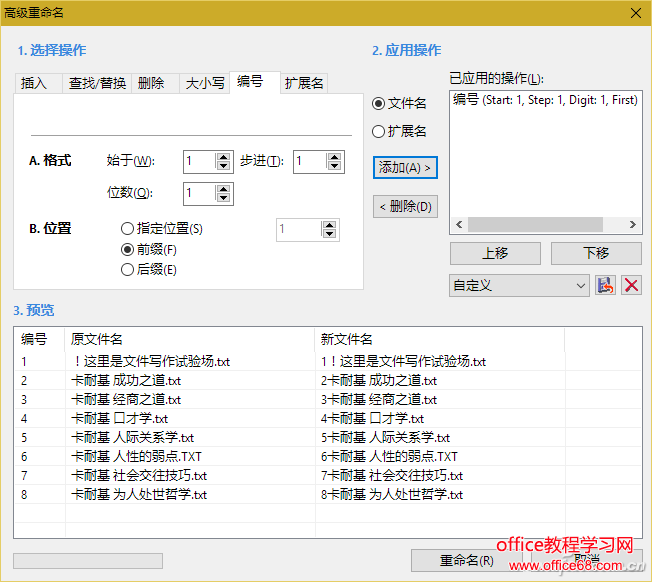Click the red X delete preset icon
652x582 pixels.
coord(631,285)
